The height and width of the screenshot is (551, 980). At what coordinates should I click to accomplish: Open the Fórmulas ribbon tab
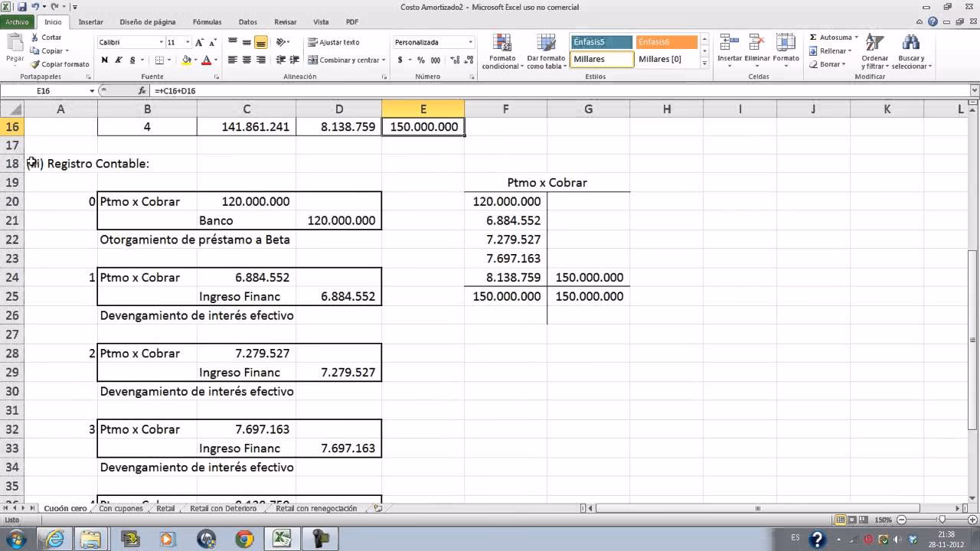pos(207,22)
